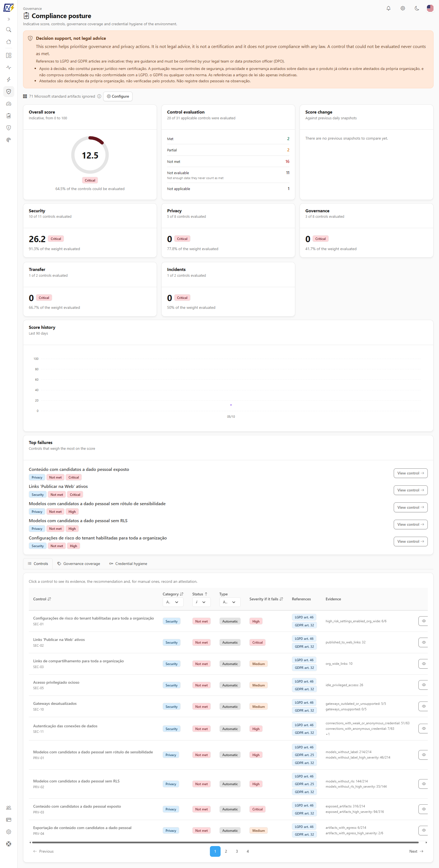Open eye details for SEC-01 row
The height and width of the screenshot is (868, 439).
[x=423, y=621]
